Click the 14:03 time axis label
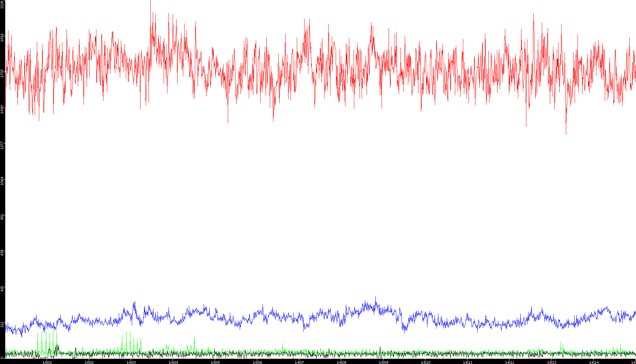Viewport: 636px width, 364px height. [131, 362]
